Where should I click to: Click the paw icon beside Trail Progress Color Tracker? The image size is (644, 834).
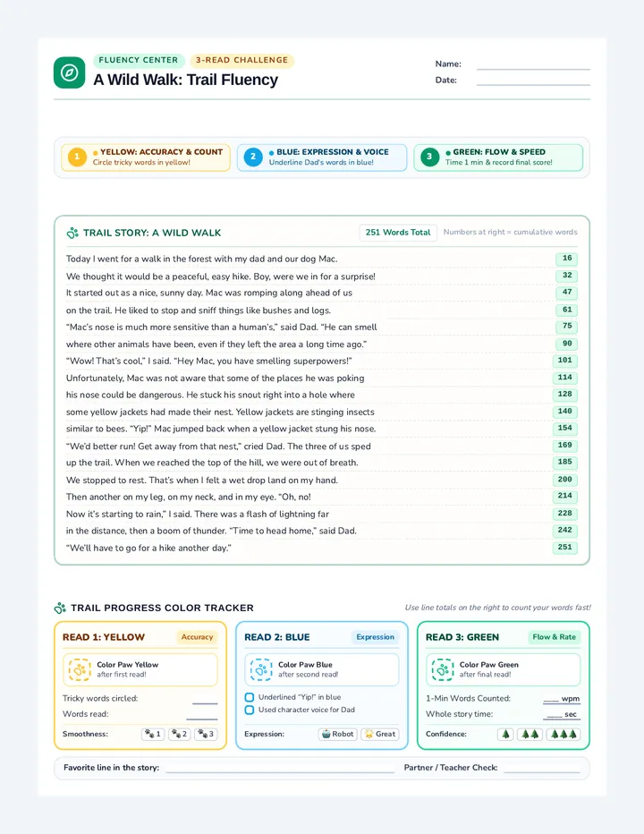(60, 608)
